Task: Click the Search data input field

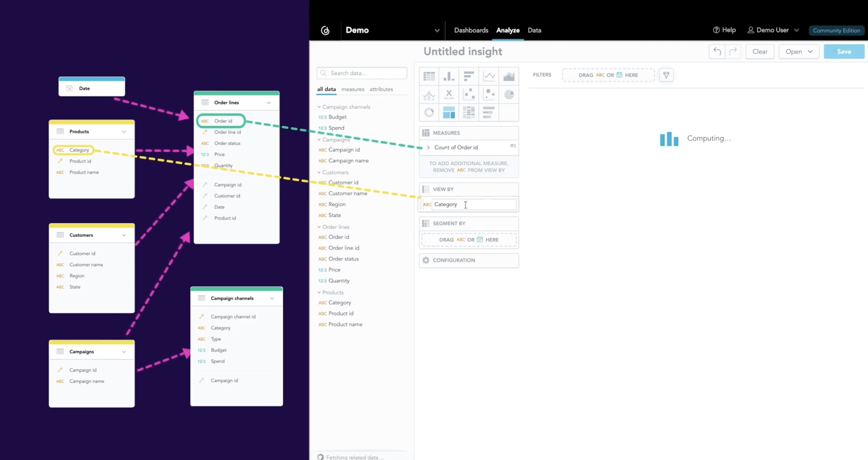Action: 362,73
